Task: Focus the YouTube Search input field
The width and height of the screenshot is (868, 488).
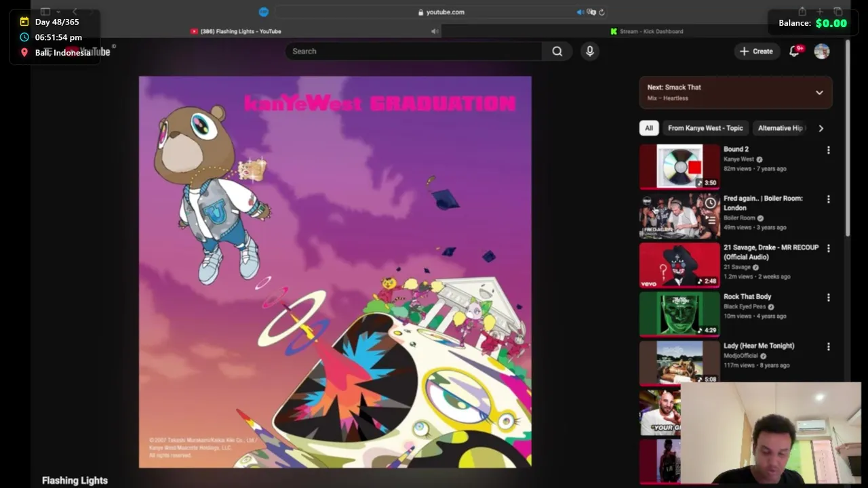Action: click(414, 52)
